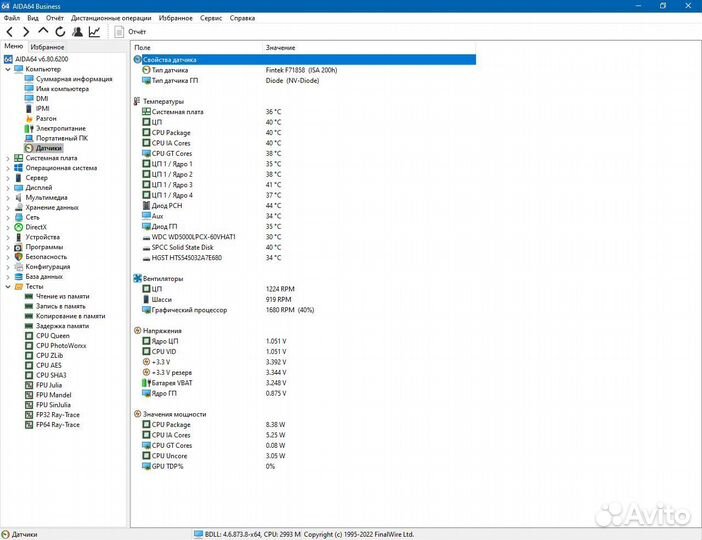Viewport: 702px width, 540px height.
Task: Expand the Системная плата tree node
Action: click(8, 158)
